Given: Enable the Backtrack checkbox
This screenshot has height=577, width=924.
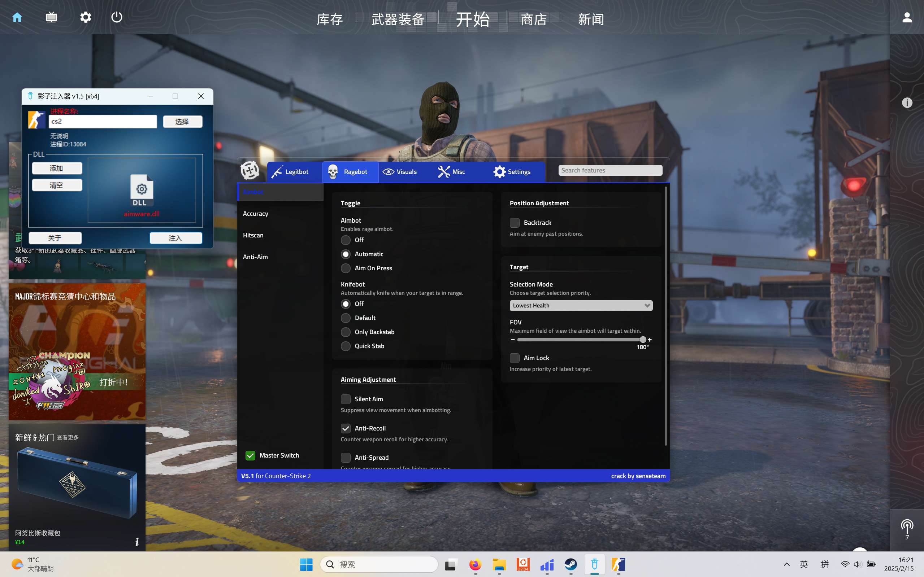Looking at the screenshot, I should (515, 223).
